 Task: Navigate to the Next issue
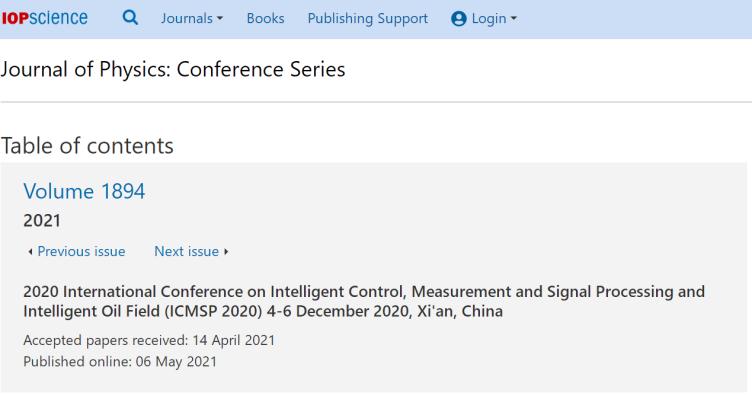[x=187, y=252]
